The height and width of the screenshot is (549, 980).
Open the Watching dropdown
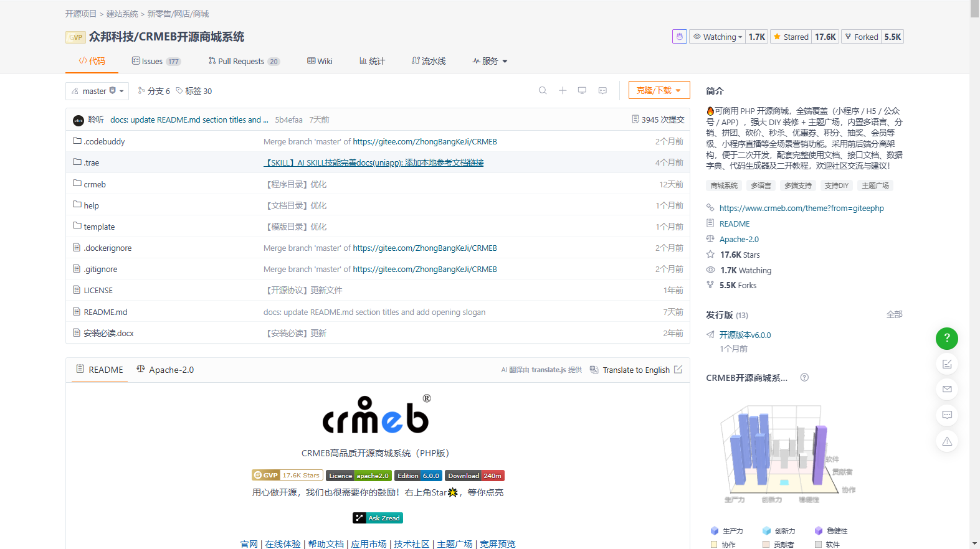coord(718,37)
